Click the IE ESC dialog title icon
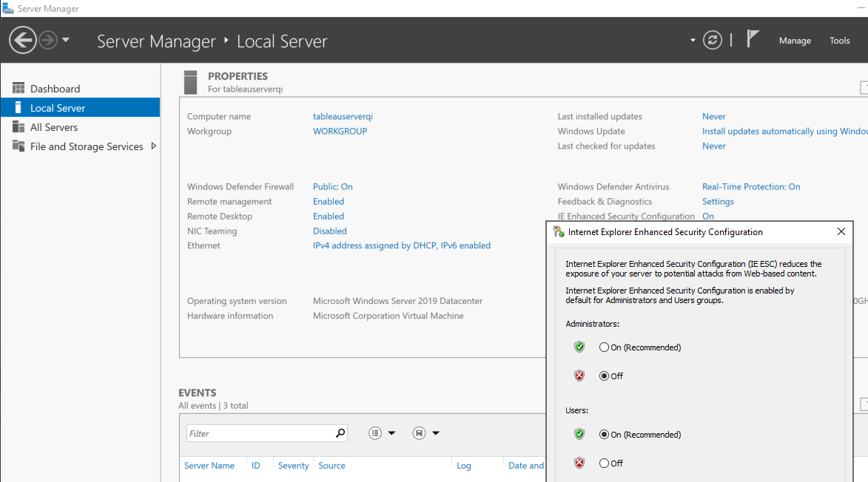This screenshot has height=482, width=868. pyautogui.click(x=558, y=231)
